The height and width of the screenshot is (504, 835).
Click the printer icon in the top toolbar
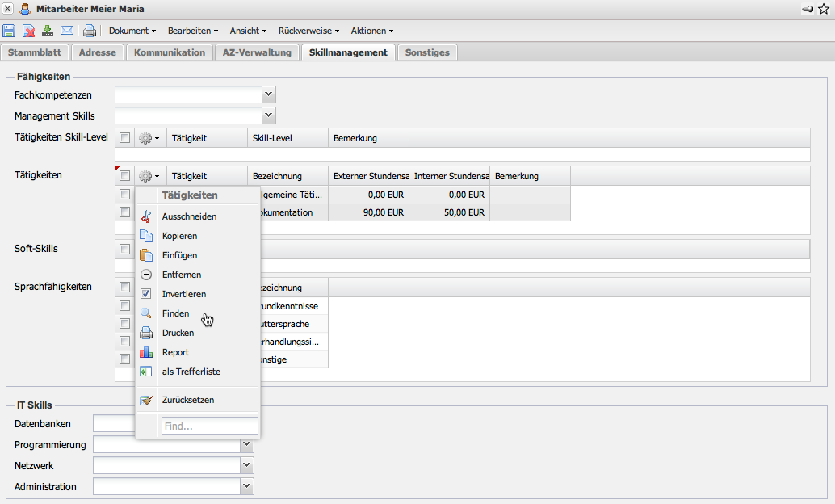[90, 31]
